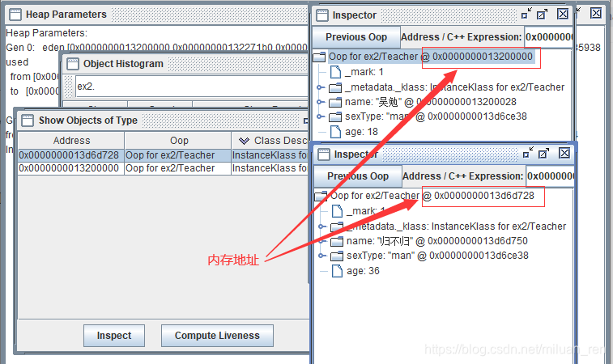The height and width of the screenshot is (364, 613).
Task: Click file icon beside age: 36
Action: coord(337,271)
